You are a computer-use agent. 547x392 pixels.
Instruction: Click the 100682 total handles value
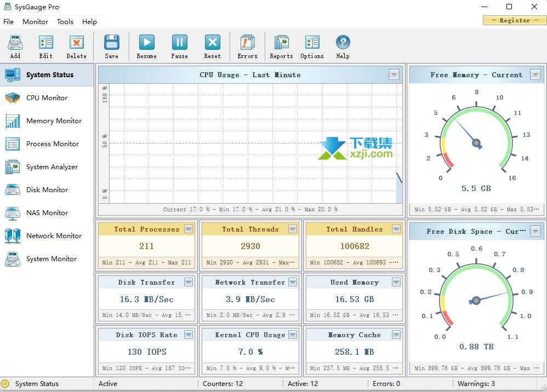355,246
